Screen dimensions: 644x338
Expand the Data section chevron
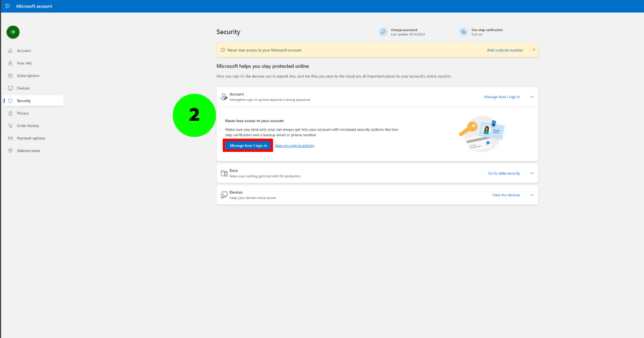tap(531, 173)
